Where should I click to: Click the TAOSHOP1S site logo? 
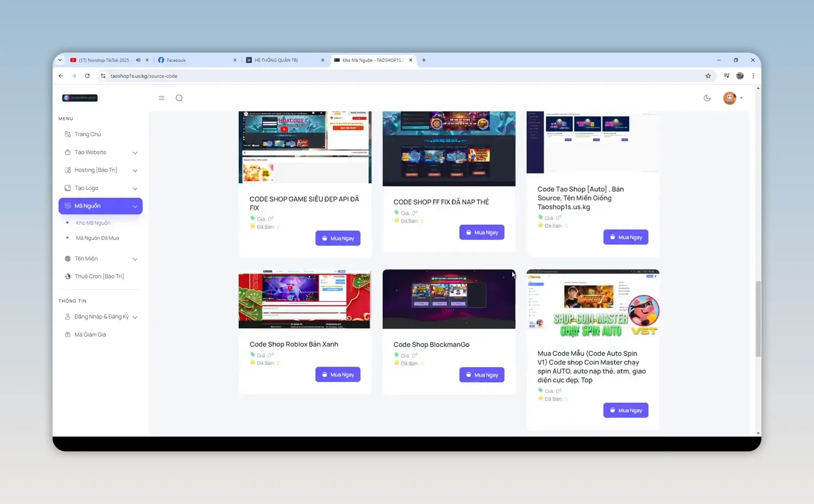(80, 98)
